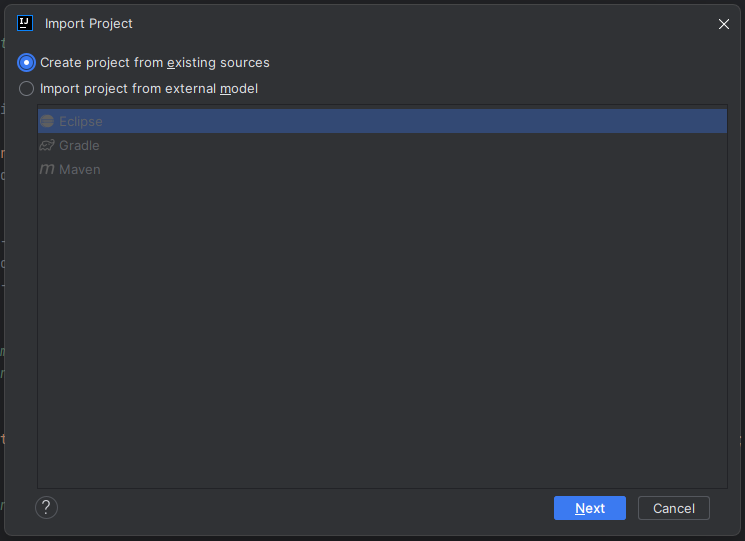The width and height of the screenshot is (745, 541).
Task: Click the 'Import project from external model' label text
Action: [149, 88]
